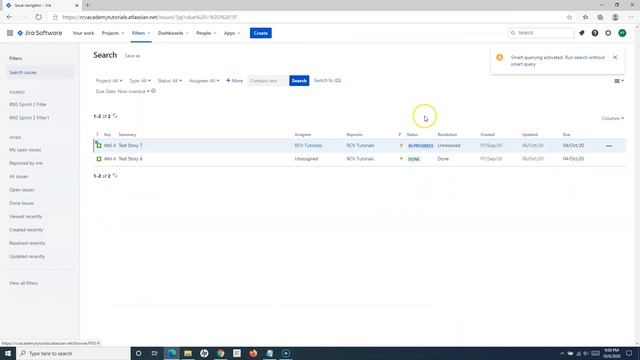Open the Test Story 7 summary link
Viewport: 640px width, 360px height.
130,145
